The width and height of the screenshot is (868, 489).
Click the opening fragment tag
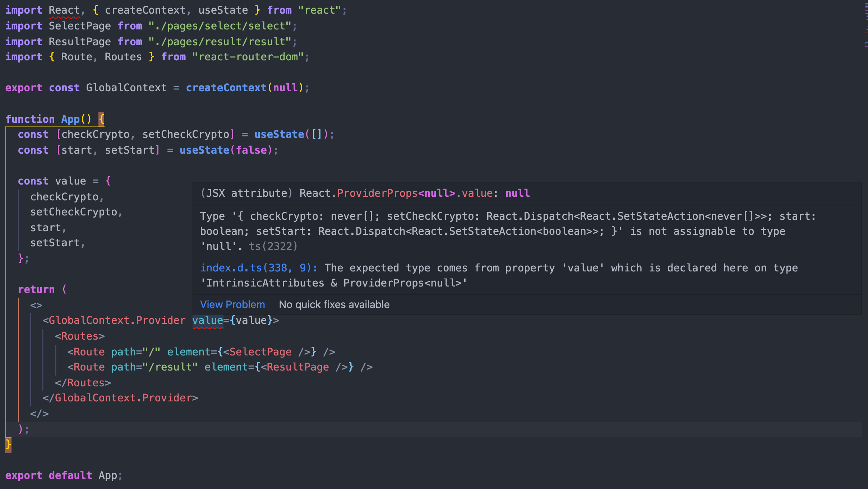click(36, 305)
